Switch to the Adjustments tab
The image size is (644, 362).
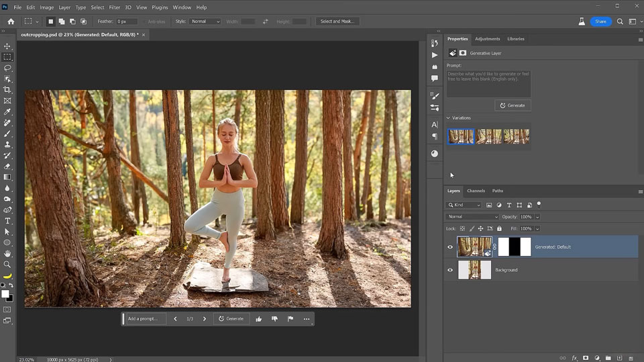coord(488,39)
